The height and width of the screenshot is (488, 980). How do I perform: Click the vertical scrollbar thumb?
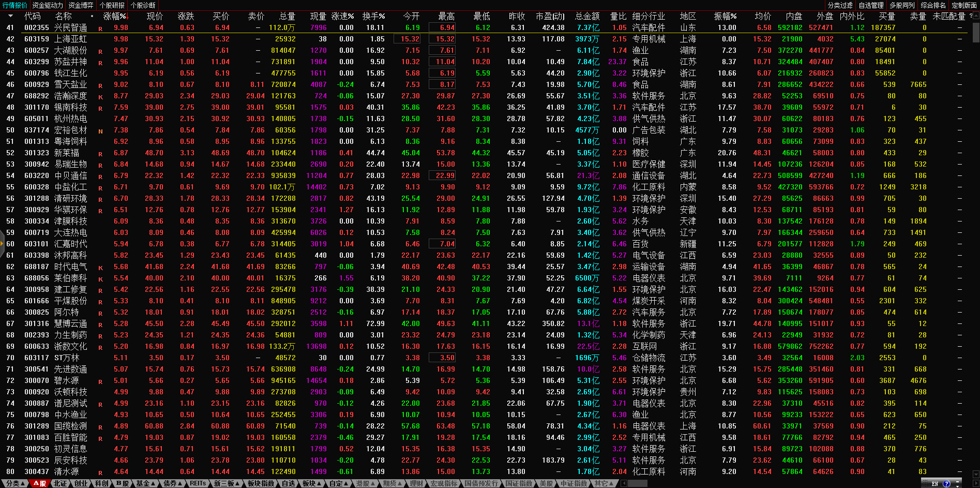(x=976, y=31)
